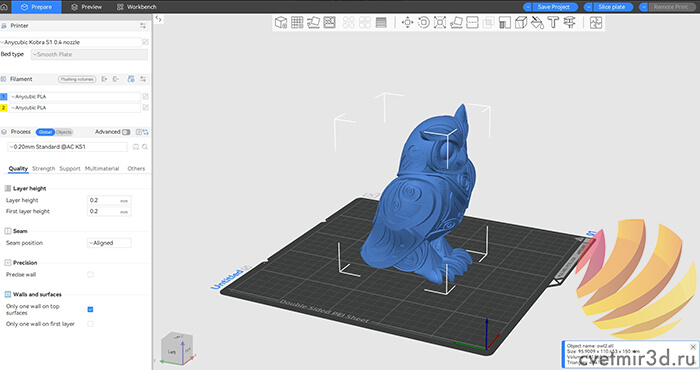Image resolution: width=700 pixels, height=370 pixels.
Task: Switch to the Prepare tab
Action: (x=36, y=7)
